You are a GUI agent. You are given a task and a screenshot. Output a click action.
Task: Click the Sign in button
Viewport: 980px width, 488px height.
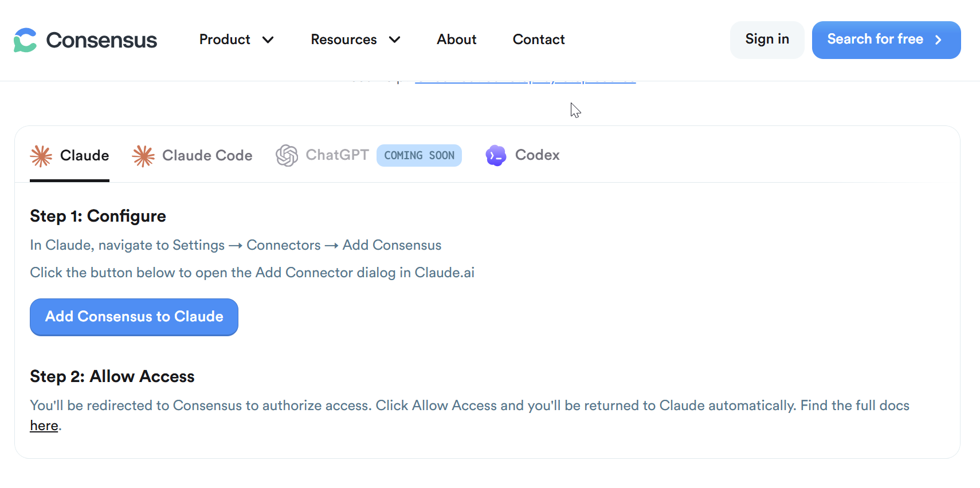click(767, 40)
